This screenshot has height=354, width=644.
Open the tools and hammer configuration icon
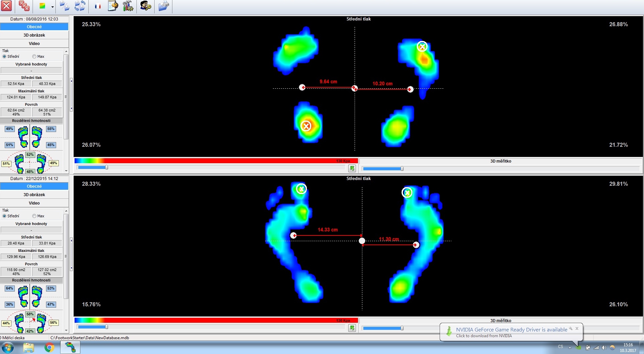pos(128,6)
